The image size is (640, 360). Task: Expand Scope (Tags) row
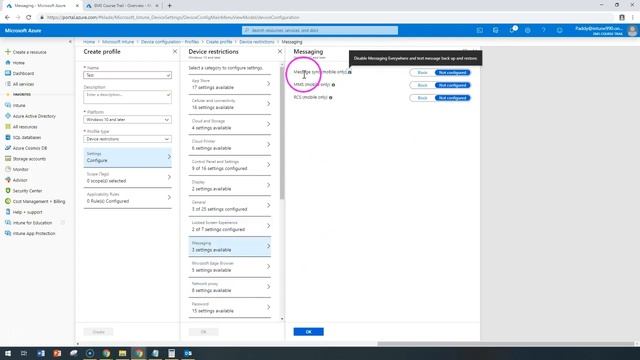click(127, 178)
